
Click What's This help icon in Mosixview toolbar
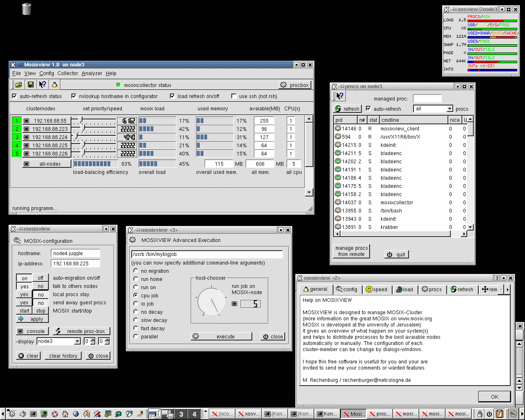tap(42, 84)
